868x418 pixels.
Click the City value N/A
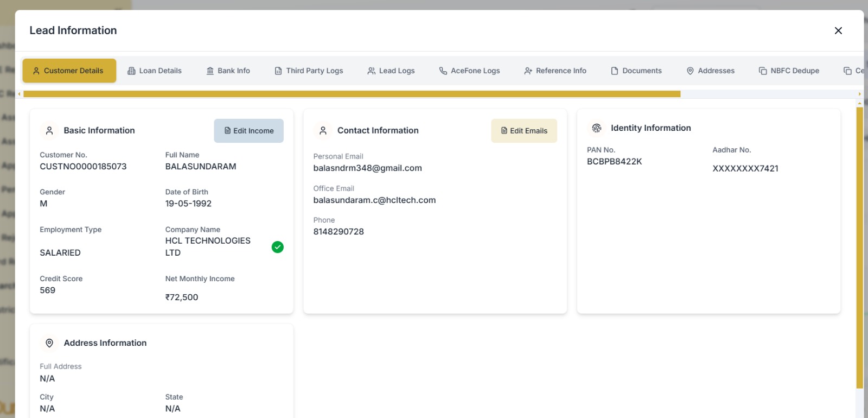(47, 409)
